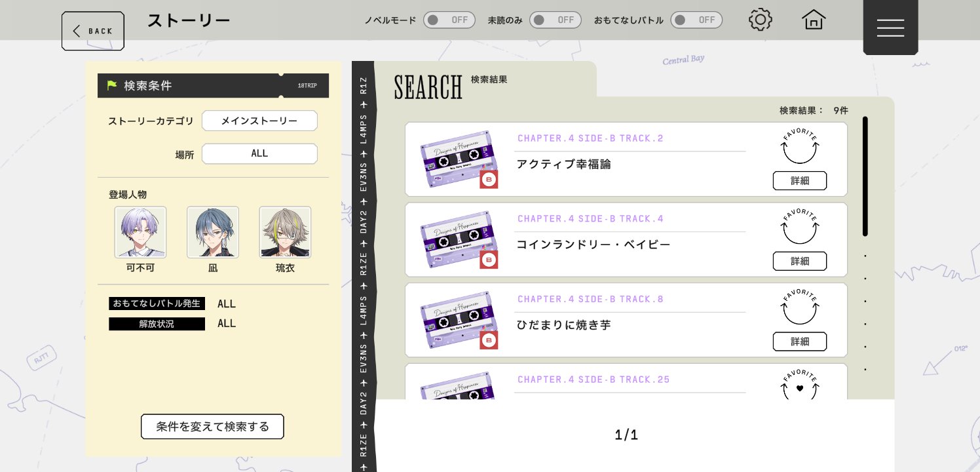Select the 琉衣 character portrait

coord(285,232)
